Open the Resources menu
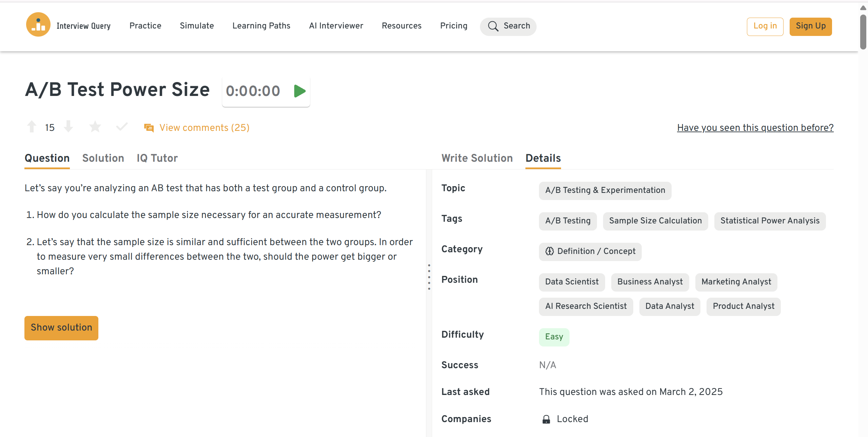Viewport: 868px width, 437px height. (x=402, y=26)
